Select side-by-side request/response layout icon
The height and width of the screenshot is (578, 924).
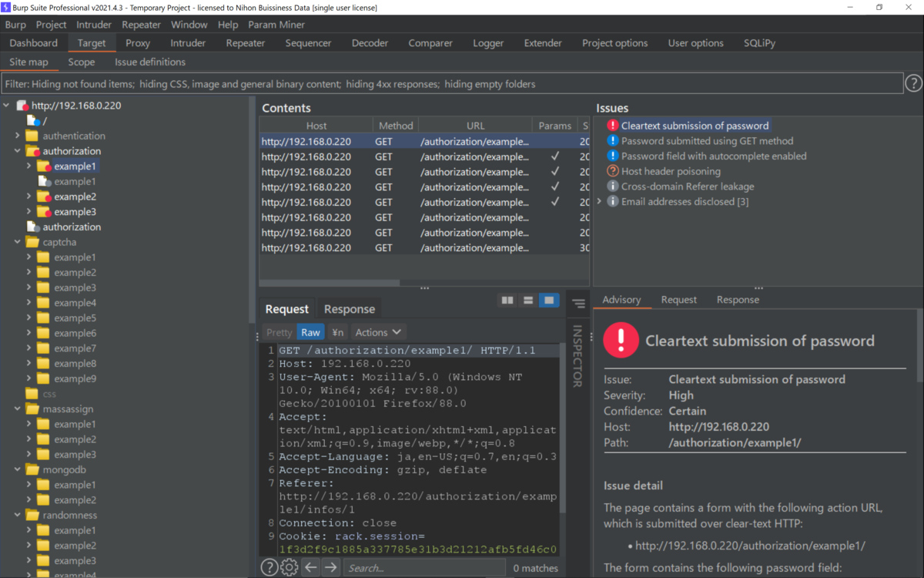point(507,301)
